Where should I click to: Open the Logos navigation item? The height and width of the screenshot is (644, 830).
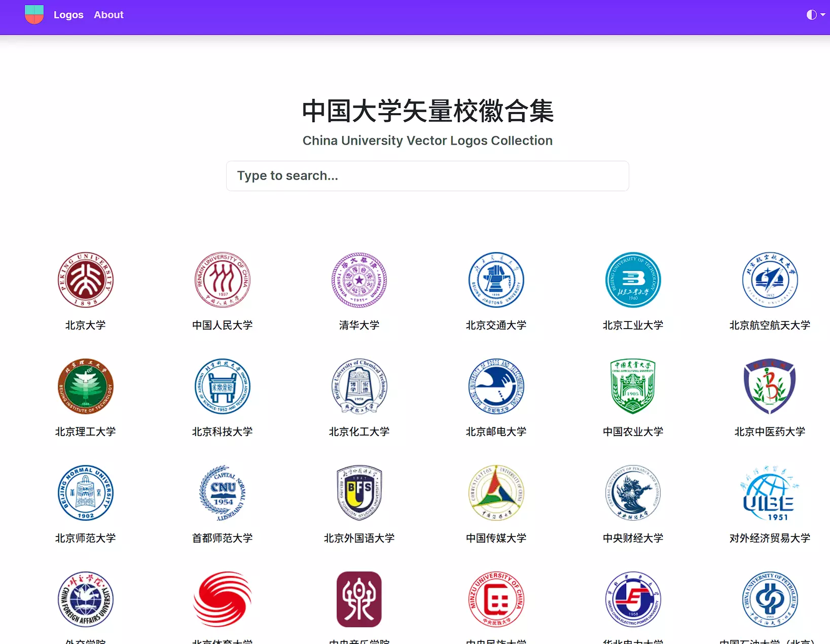[68, 15]
